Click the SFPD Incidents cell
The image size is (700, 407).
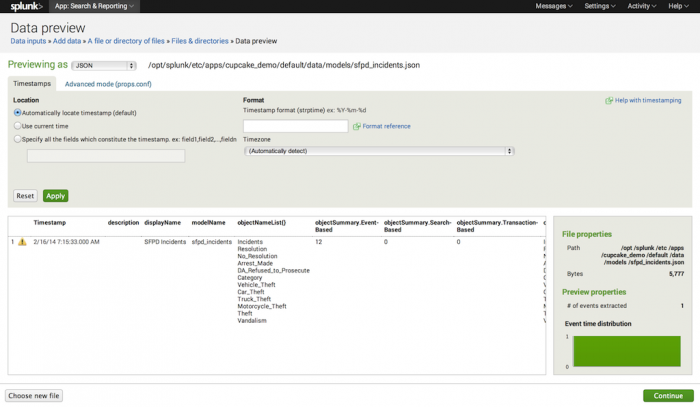tap(165, 242)
